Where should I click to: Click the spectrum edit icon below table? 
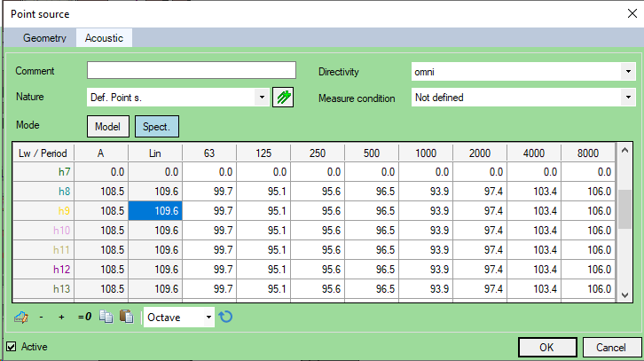tap(23, 317)
